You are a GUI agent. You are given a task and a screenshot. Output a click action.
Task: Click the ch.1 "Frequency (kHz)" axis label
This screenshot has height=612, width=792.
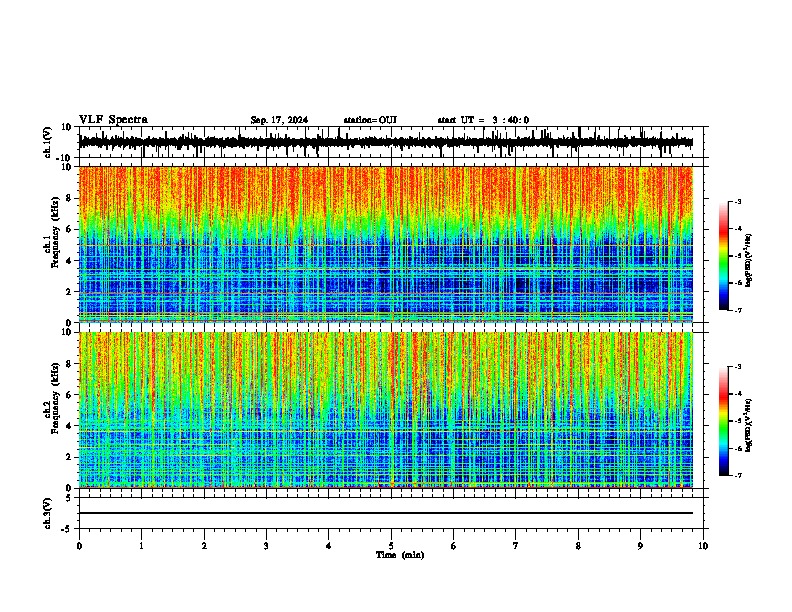tap(55, 233)
